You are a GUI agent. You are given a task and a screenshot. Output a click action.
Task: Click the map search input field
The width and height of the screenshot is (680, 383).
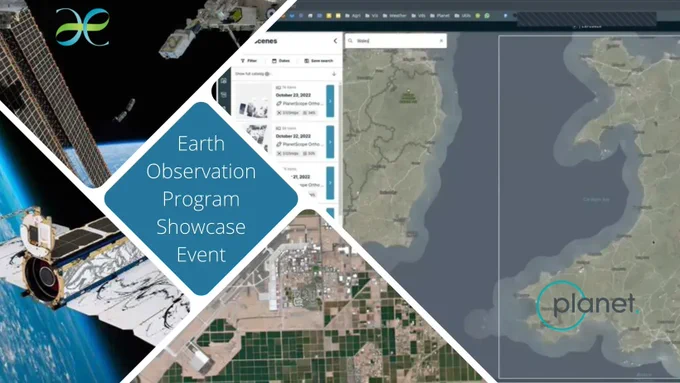pos(396,41)
